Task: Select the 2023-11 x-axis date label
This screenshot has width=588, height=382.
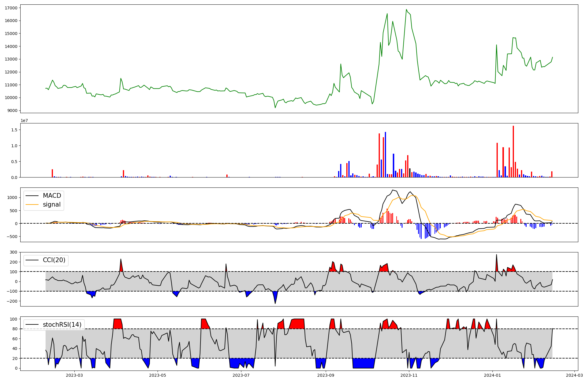Action: click(x=409, y=375)
